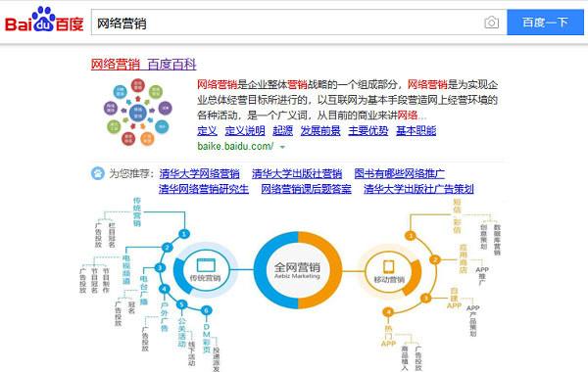Open recommendation 清华大学出版社广告策划
588x372 pixels.
[x=418, y=189]
